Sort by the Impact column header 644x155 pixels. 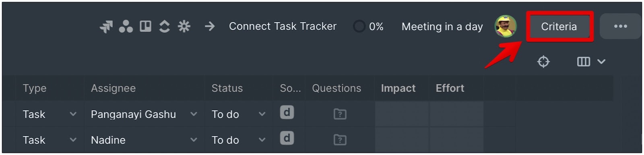click(x=398, y=88)
